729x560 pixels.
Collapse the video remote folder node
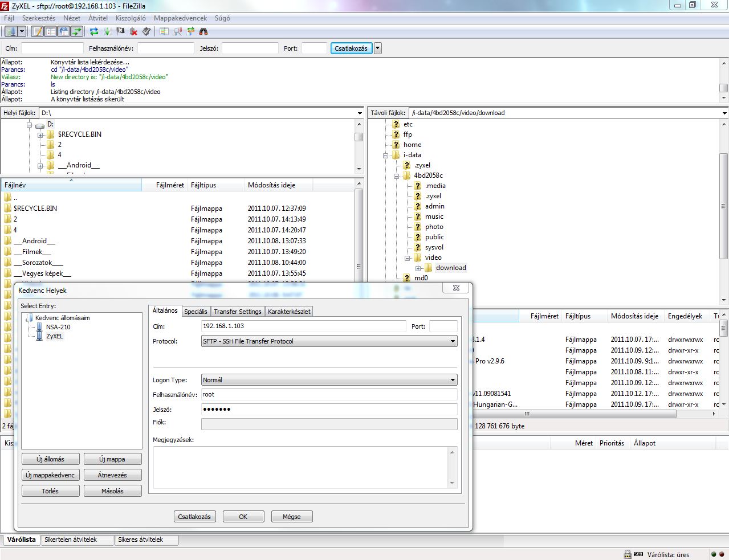[407, 258]
